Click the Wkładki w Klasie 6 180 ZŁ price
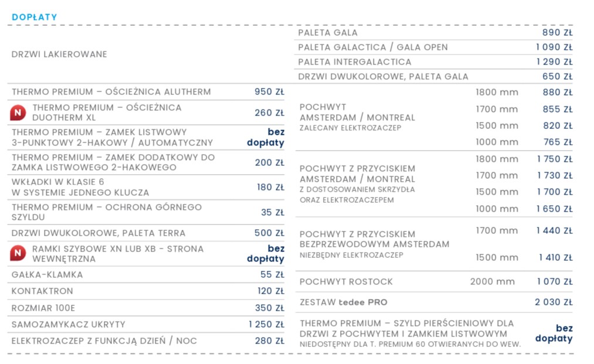Viewport: 594px width, 364px height. click(270, 188)
